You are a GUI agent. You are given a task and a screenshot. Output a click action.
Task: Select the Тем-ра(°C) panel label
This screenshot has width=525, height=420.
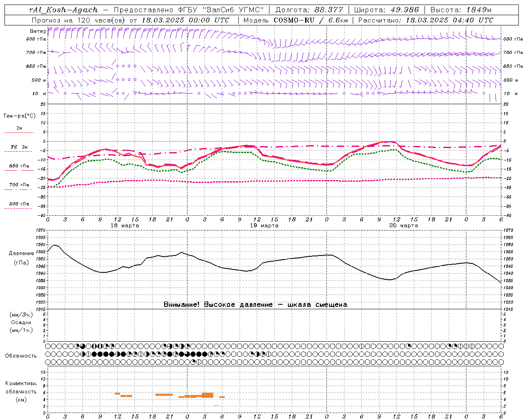coord(19,116)
